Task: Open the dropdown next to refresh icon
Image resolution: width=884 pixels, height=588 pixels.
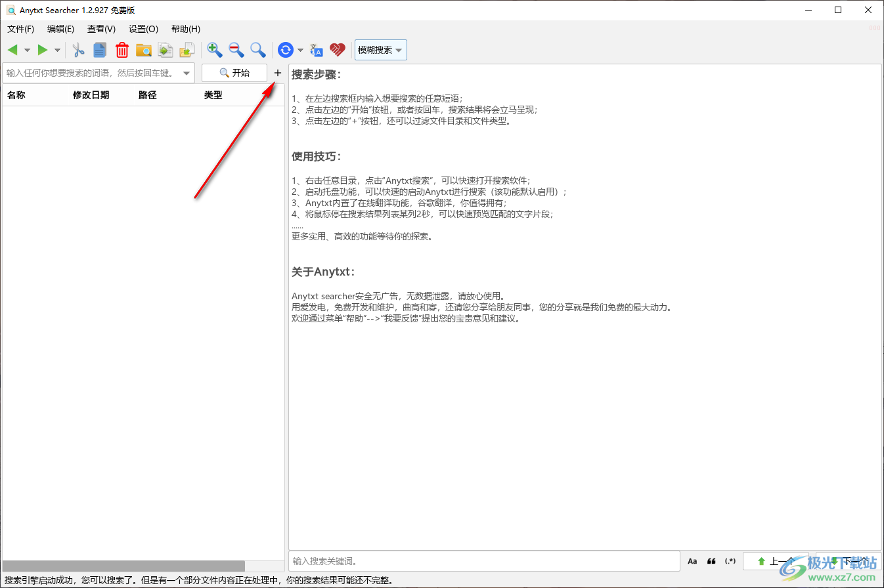Action: tap(300, 51)
